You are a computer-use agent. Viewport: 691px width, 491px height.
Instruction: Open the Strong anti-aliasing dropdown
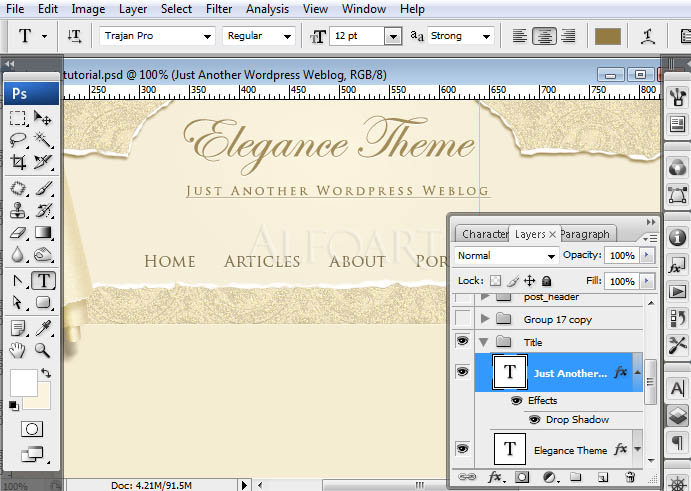click(x=487, y=37)
